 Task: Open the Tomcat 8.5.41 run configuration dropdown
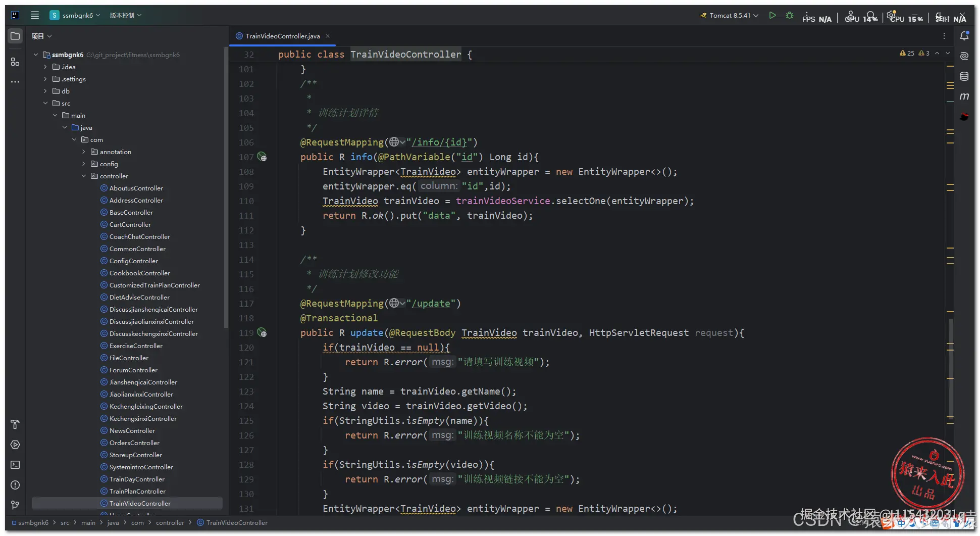(x=729, y=15)
